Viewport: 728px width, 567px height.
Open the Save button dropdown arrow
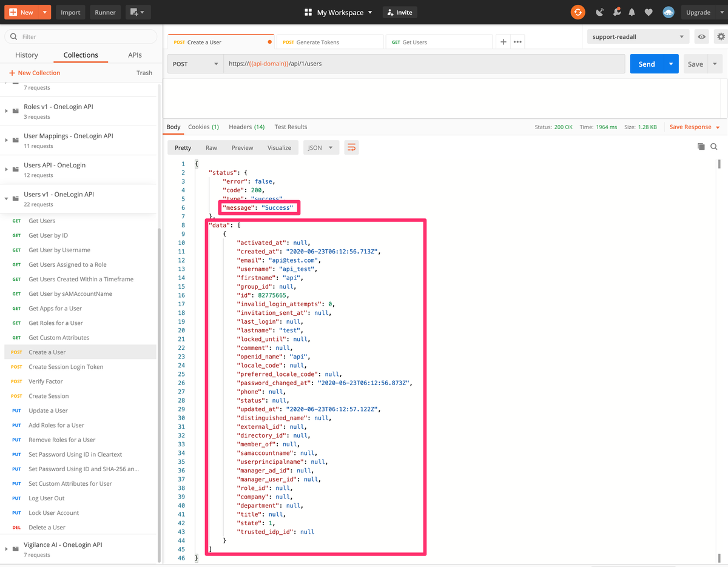click(x=715, y=64)
